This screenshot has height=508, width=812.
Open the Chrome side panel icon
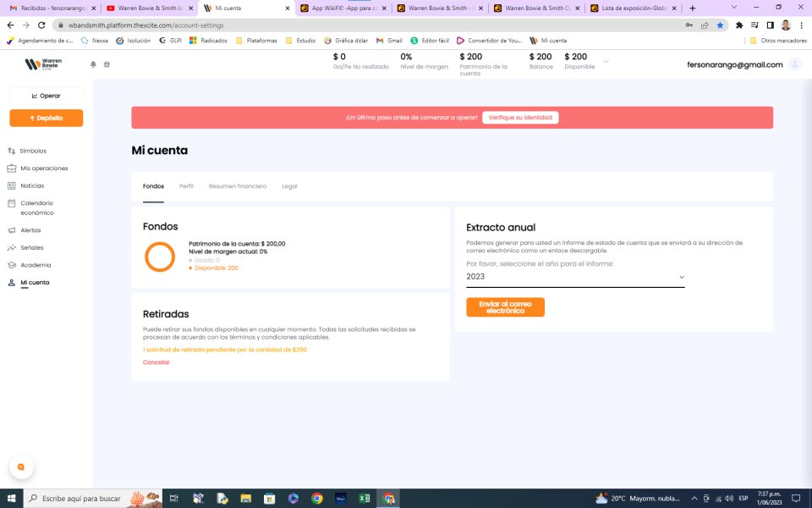(x=770, y=25)
